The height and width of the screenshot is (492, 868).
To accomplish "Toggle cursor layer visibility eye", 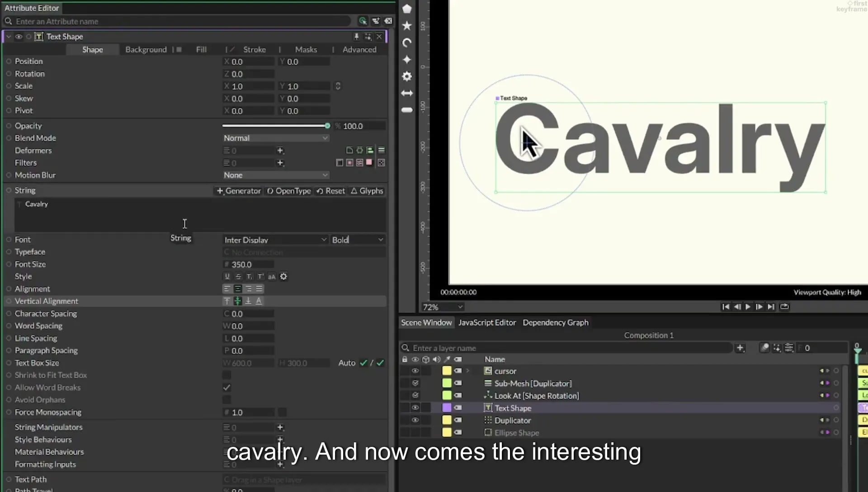I will (415, 371).
